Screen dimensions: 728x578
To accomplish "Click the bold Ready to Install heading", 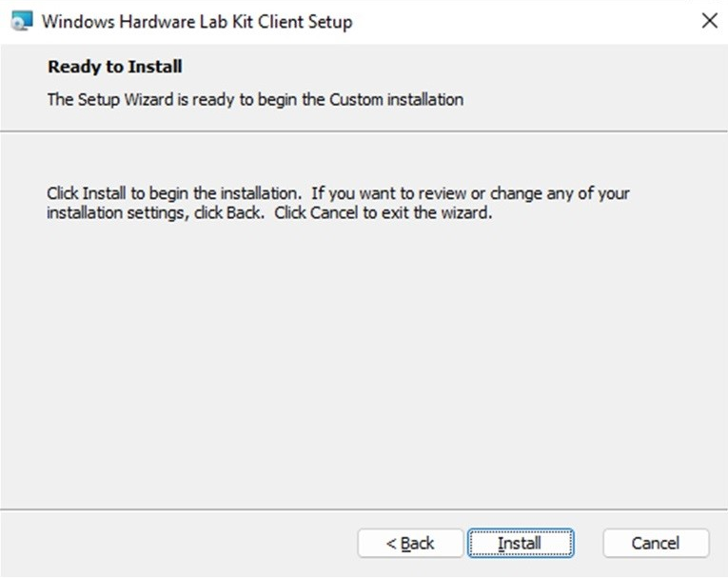I will 115,67.
